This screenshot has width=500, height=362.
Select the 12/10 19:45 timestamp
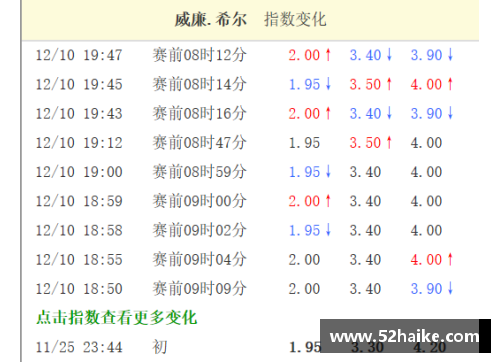tap(79, 84)
